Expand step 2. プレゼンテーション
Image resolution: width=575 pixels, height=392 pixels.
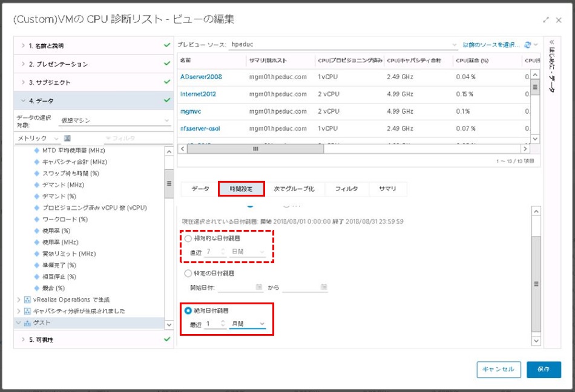pyautogui.click(x=93, y=64)
